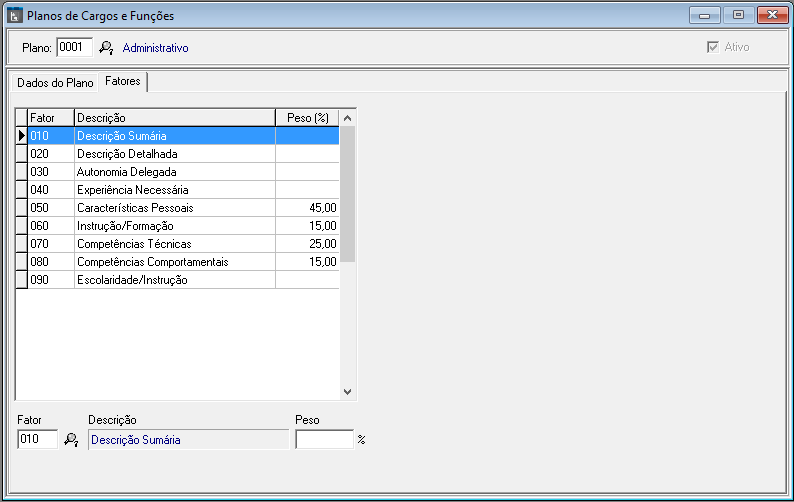Minimize the Planos de Cargos window
The height and width of the screenshot is (502, 794).
pos(704,15)
